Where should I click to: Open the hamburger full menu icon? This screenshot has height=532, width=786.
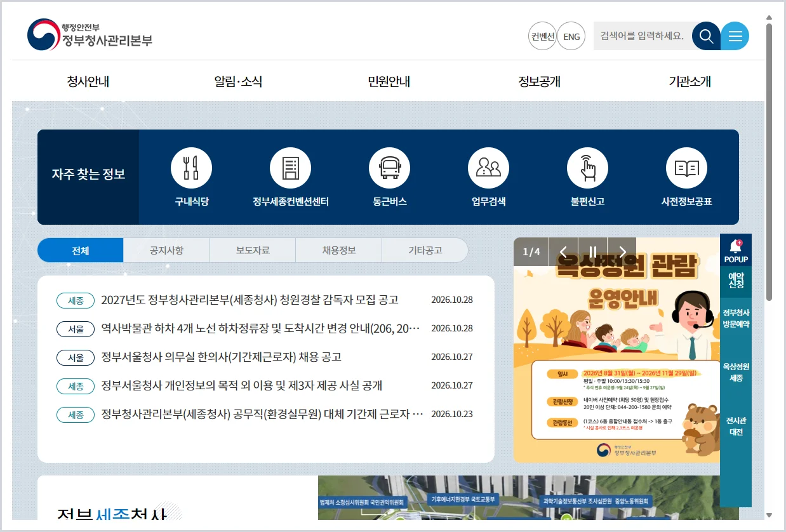(735, 36)
